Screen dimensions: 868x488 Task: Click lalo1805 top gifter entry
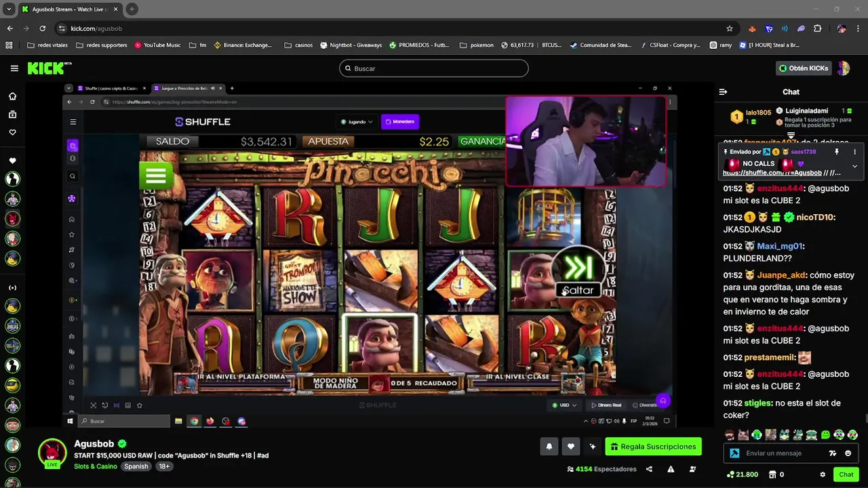[751, 117]
